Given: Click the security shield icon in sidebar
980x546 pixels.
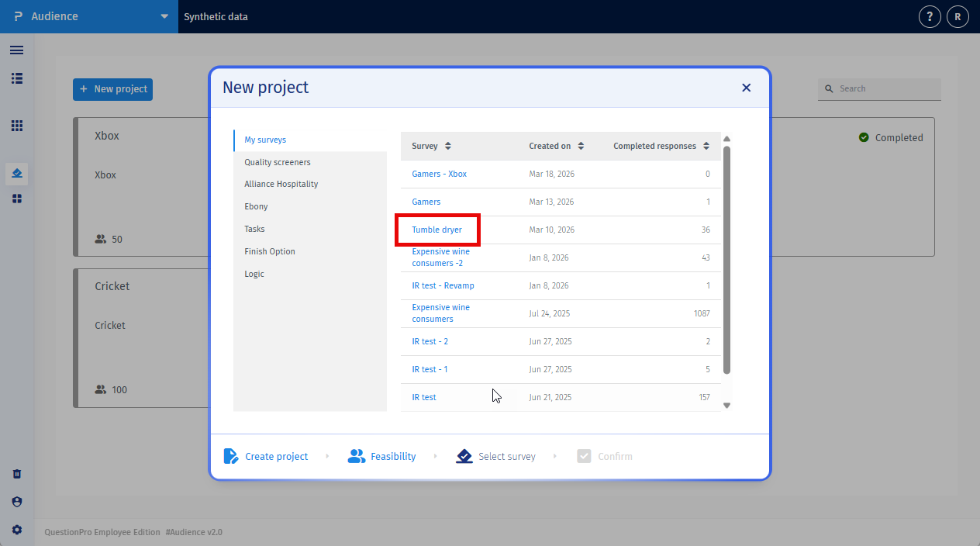Looking at the screenshot, I should 16,502.
